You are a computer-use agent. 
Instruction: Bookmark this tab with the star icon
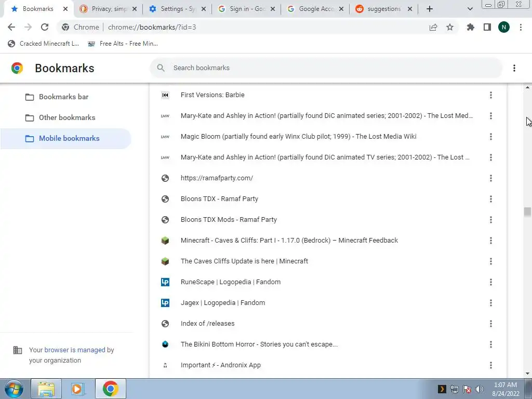(450, 27)
